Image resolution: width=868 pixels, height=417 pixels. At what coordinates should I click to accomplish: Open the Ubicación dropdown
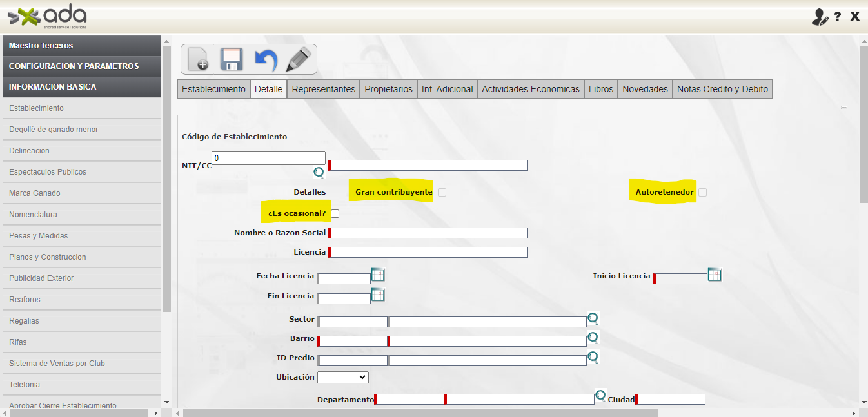[343, 377]
